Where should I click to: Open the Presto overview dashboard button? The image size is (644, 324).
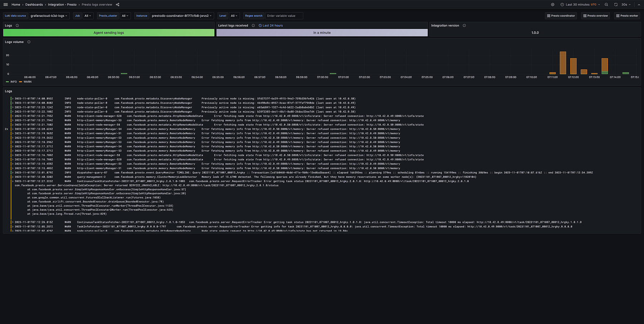595,16
